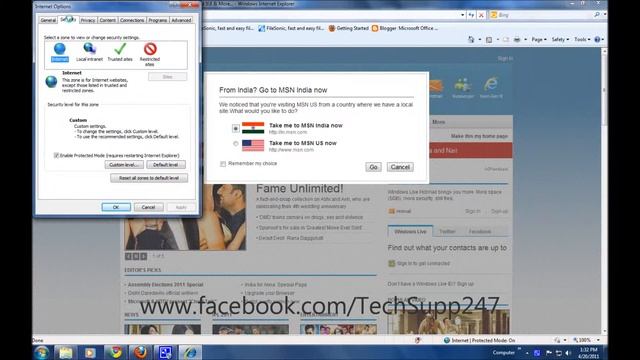640x360 pixels.
Task: Select Take me to MSN US radio
Action: pyautogui.click(x=236, y=144)
